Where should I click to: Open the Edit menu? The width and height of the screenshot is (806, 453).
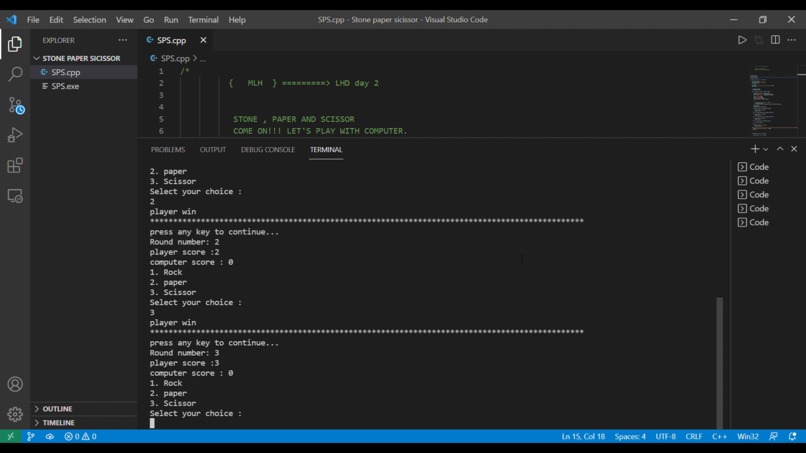(x=56, y=20)
